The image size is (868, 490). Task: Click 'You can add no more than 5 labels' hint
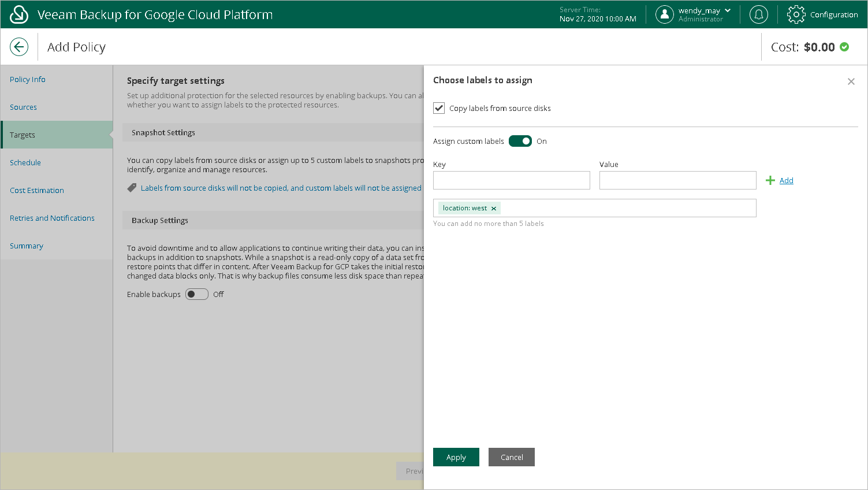pyautogui.click(x=489, y=224)
